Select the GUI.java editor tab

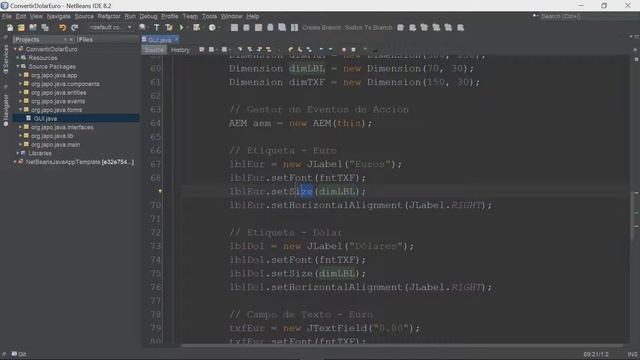pyautogui.click(x=160, y=40)
